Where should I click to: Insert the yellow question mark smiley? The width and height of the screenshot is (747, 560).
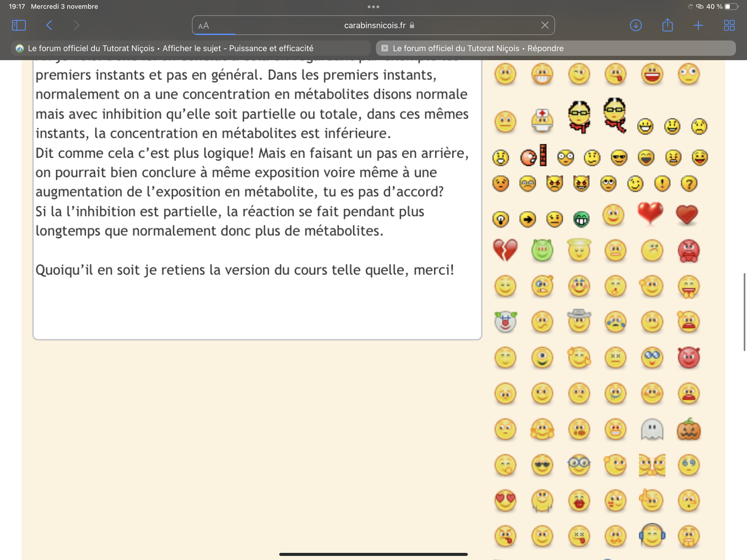tap(689, 184)
